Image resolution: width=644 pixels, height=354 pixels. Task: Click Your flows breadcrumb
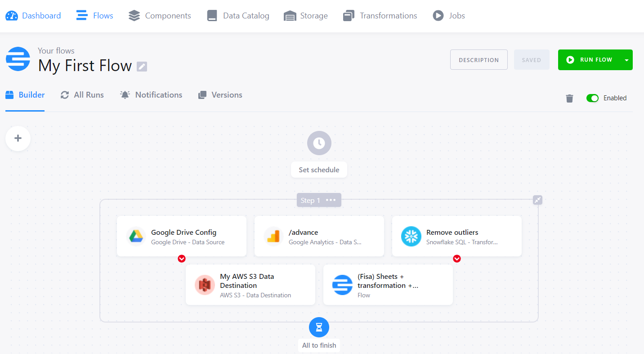pyautogui.click(x=56, y=51)
